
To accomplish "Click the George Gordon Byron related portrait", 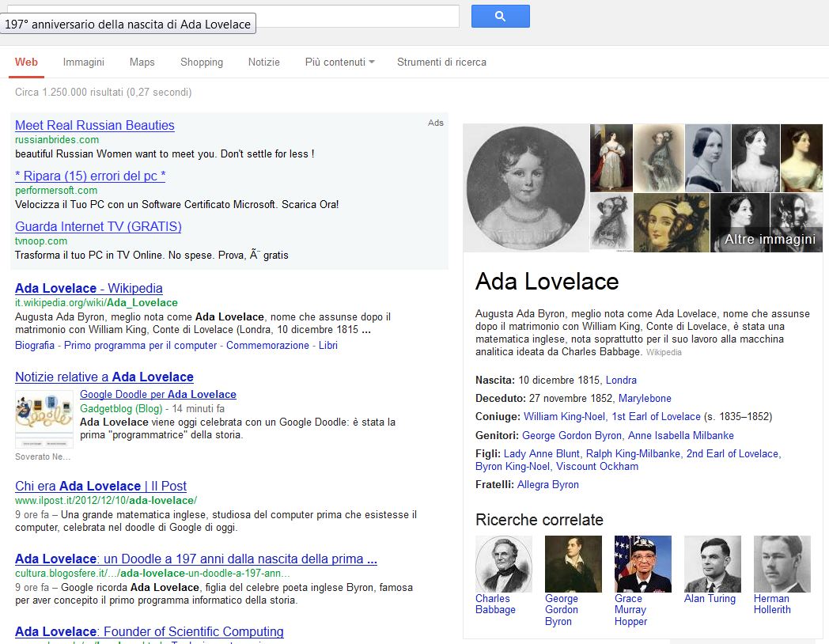I will [x=573, y=563].
